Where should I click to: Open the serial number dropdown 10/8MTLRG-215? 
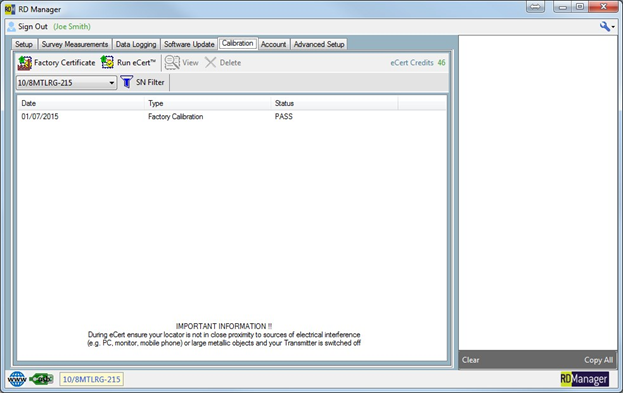point(66,83)
